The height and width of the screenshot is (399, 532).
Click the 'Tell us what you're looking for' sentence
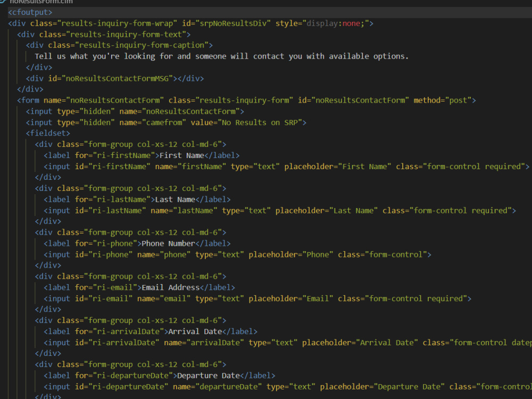pos(221,56)
